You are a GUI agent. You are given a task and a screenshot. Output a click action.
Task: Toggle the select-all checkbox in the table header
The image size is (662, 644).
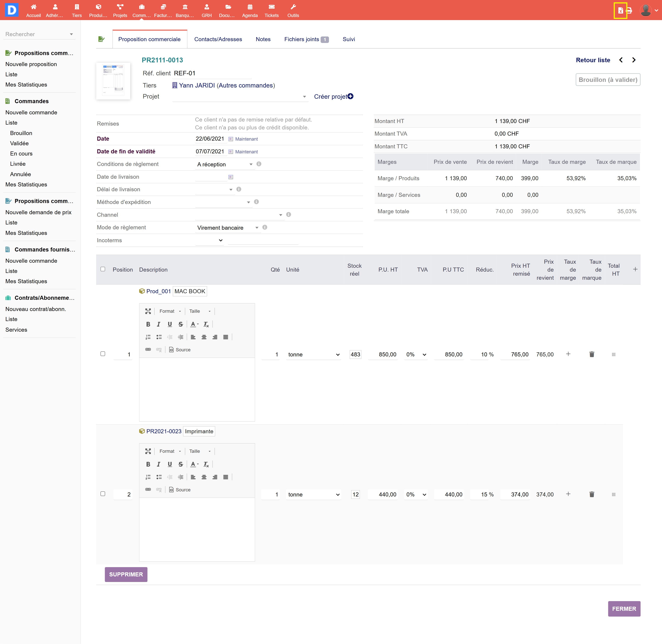[103, 269]
